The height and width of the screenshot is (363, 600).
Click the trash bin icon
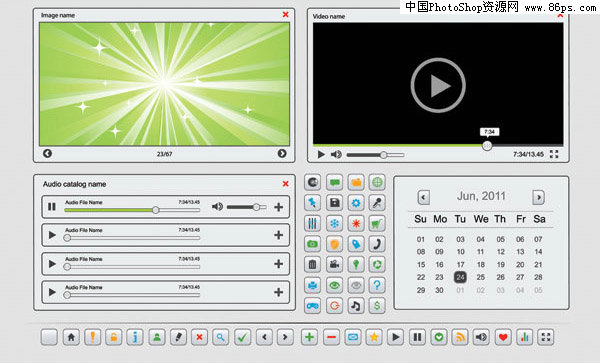(x=313, y=264)
